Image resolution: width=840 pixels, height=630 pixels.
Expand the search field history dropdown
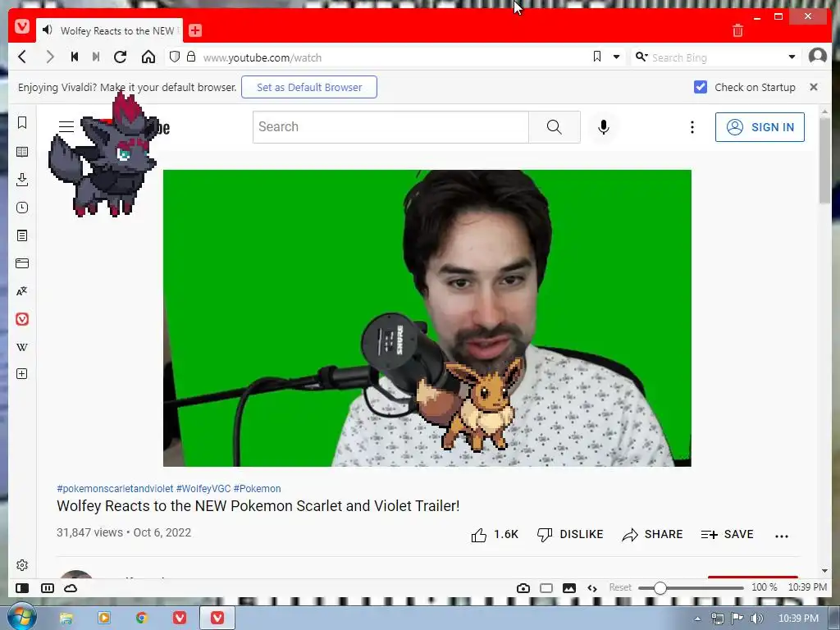(x=792, y=57)
